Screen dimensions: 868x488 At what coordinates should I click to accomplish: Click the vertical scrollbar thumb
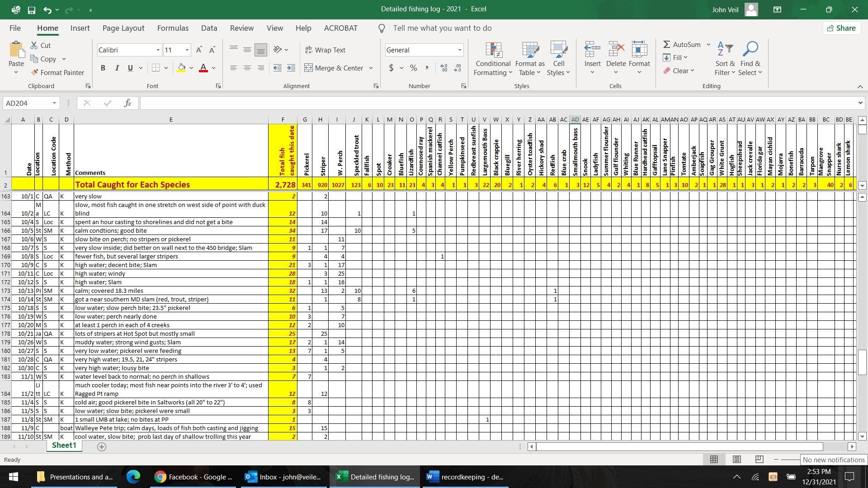(862, 362)
